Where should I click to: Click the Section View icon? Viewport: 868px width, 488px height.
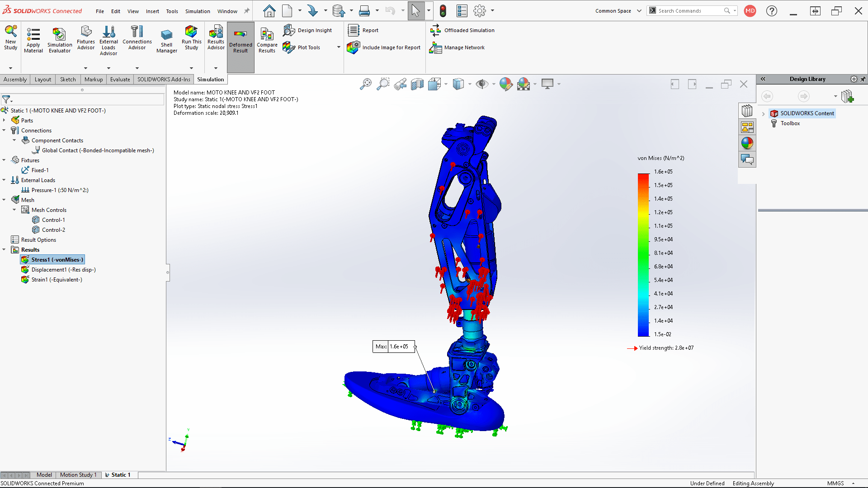point(417,84)
